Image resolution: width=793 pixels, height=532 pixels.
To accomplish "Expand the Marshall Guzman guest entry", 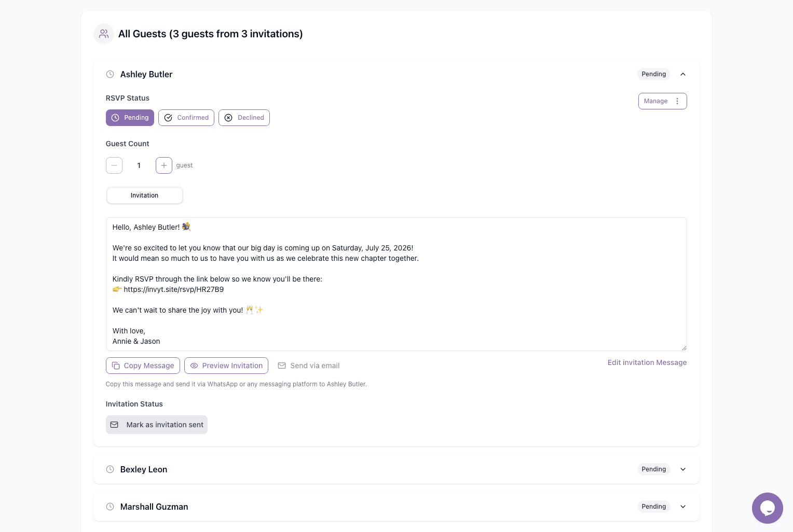I will coord(683,507).
